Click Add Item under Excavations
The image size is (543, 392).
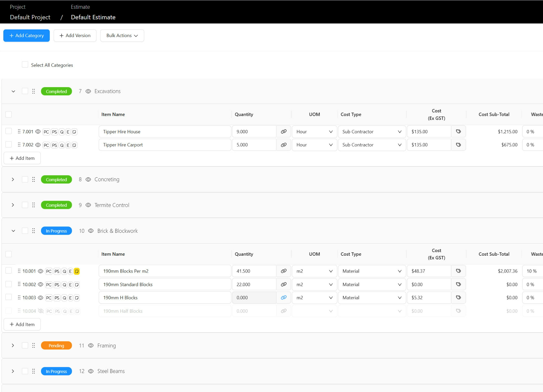(22, 158)
